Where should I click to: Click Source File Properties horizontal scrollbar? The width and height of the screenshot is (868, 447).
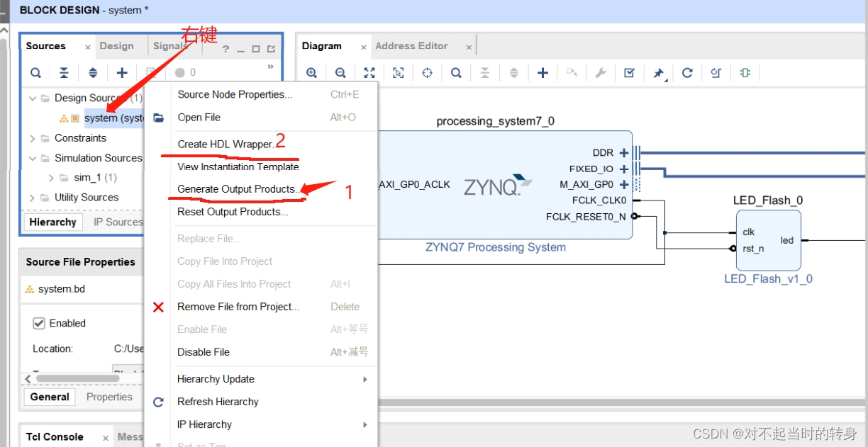tap(79, 378)
